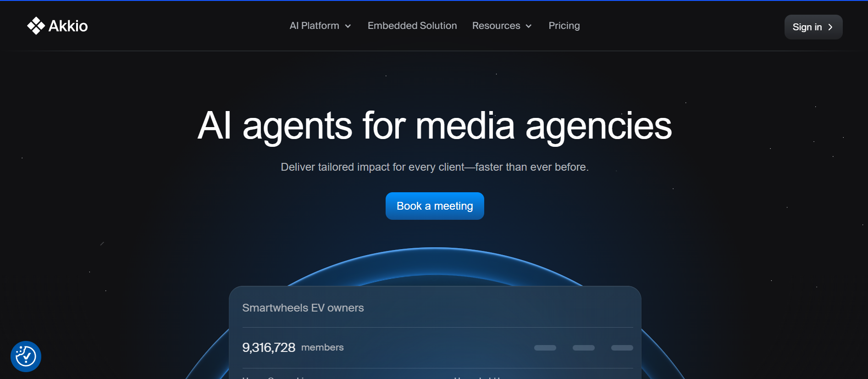
Task: Click the Deliver tailored impact subtitle
Action: tap(435, 167)
